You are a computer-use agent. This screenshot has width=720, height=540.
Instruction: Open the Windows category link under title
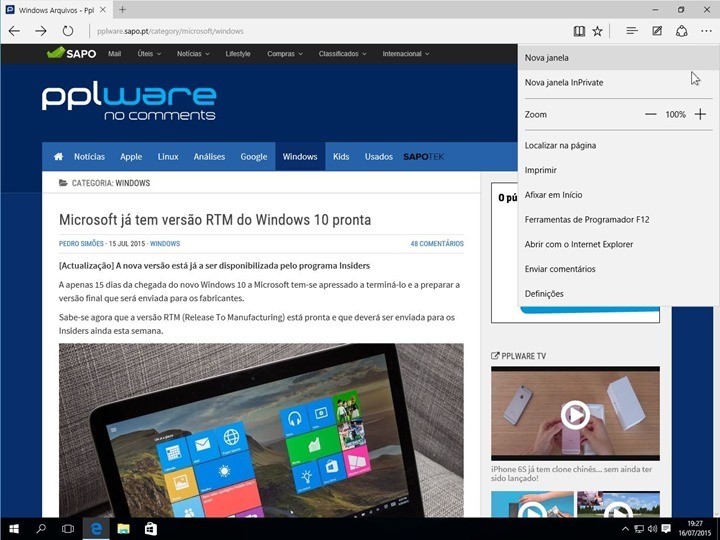(x=165, y=244)
